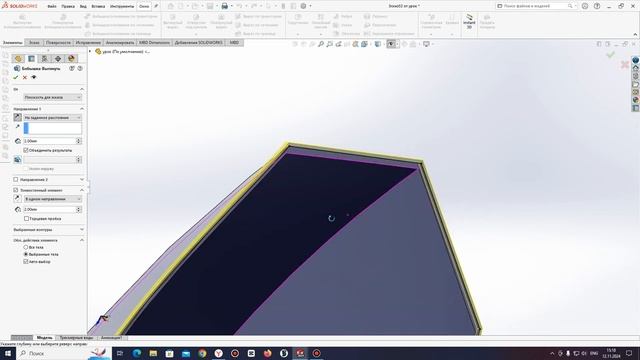Cancel the extrude with the red X in the property panel
Screen dimensions: 640x360
[25, 77]
